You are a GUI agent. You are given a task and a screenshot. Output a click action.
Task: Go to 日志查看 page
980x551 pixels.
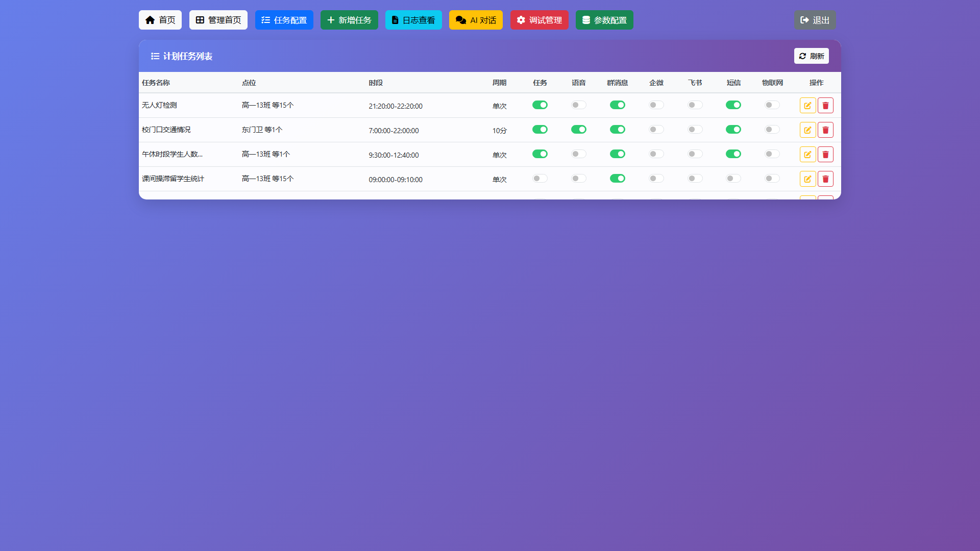(413, 20)
